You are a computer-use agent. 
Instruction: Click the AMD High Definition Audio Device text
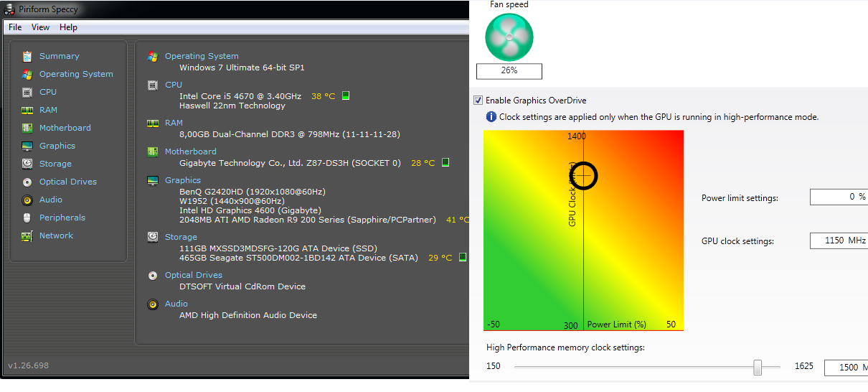[x=248, y=315]
